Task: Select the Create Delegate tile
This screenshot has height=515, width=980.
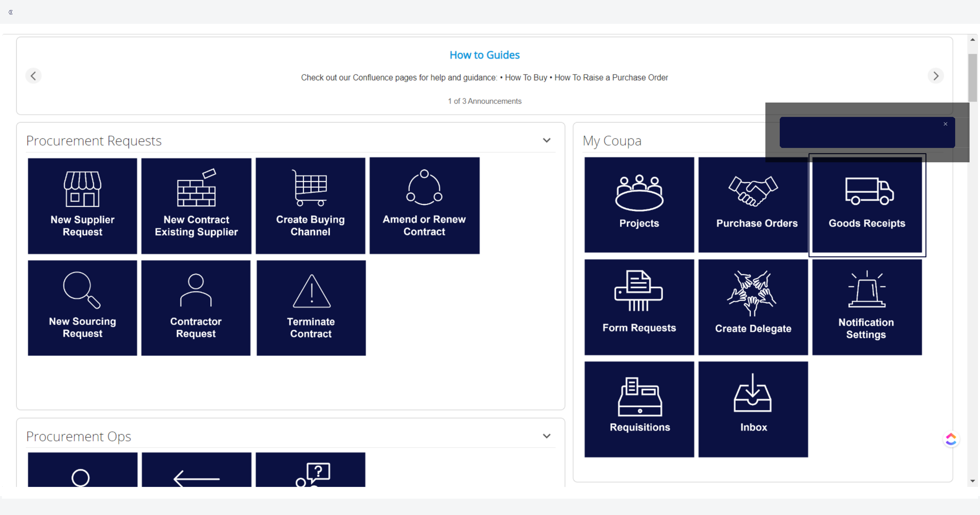Action: pos(753,307)
